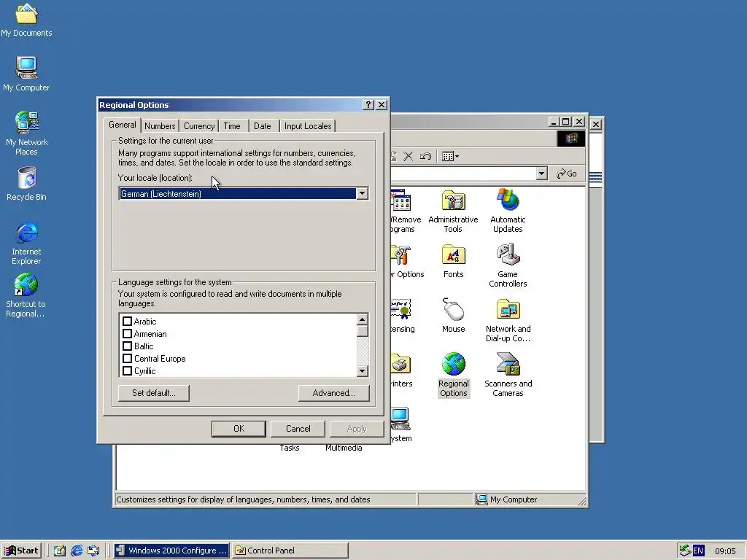Screen dimensions: 747x560
Task: Check the Central Europe language checkbox
Action: tap(127, 358)
